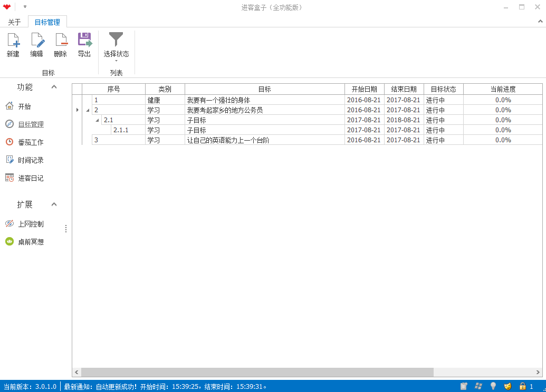The image size is (546, 392).
Task: Click the 删除 delete goal icon
Action: pos(61,40)
